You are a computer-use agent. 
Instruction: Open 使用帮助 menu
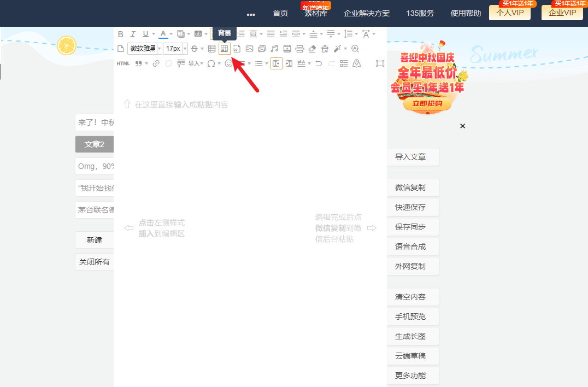(466, 13)
